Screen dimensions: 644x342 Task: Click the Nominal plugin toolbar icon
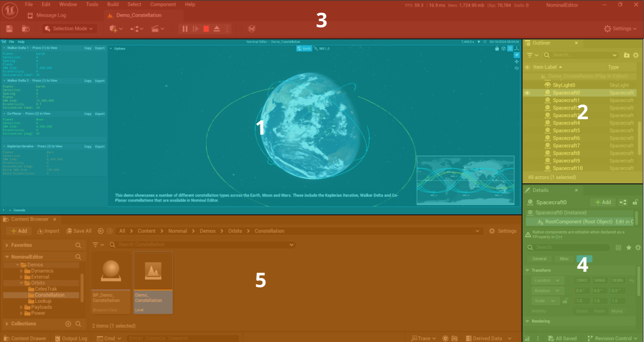click(x=252, y=29)
